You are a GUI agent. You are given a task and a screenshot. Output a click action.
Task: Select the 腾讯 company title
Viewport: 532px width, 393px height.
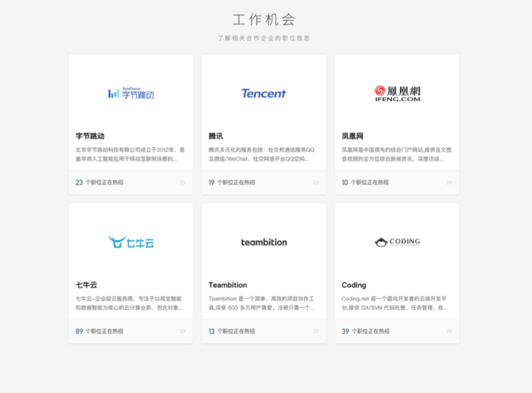[x=215, y=136]
